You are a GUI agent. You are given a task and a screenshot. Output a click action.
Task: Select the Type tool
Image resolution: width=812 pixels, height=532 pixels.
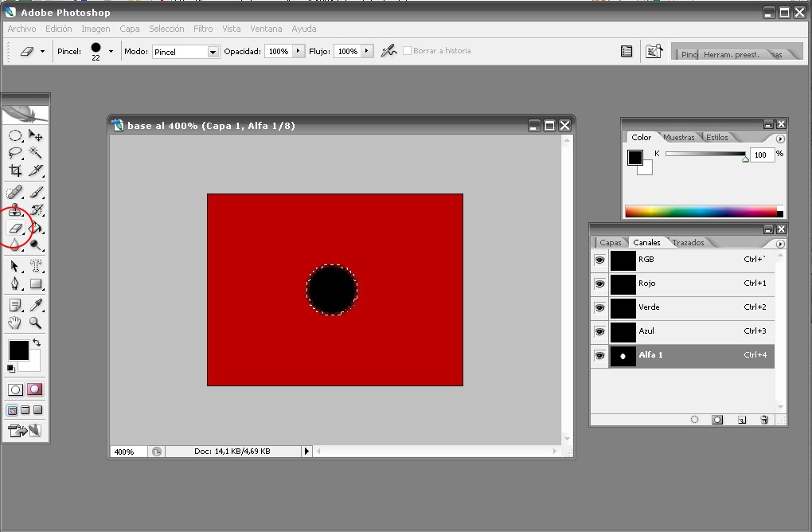coord(35,266)
